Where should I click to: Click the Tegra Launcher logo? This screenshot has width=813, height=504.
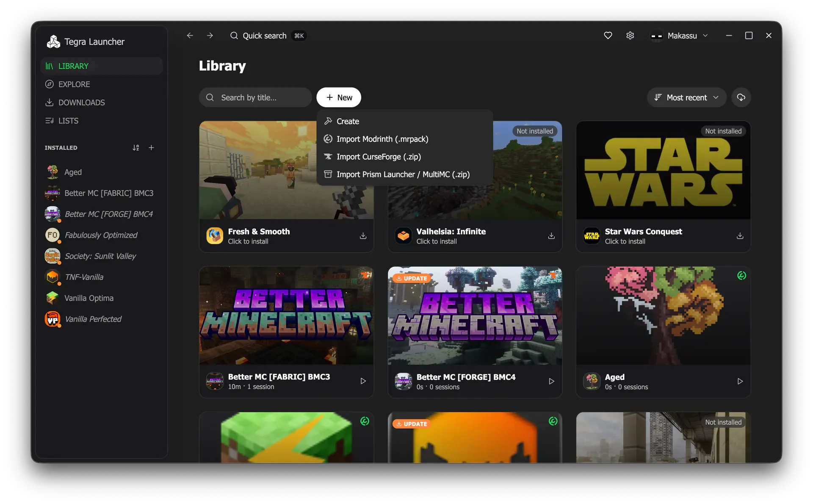click(x=53, y=42)
